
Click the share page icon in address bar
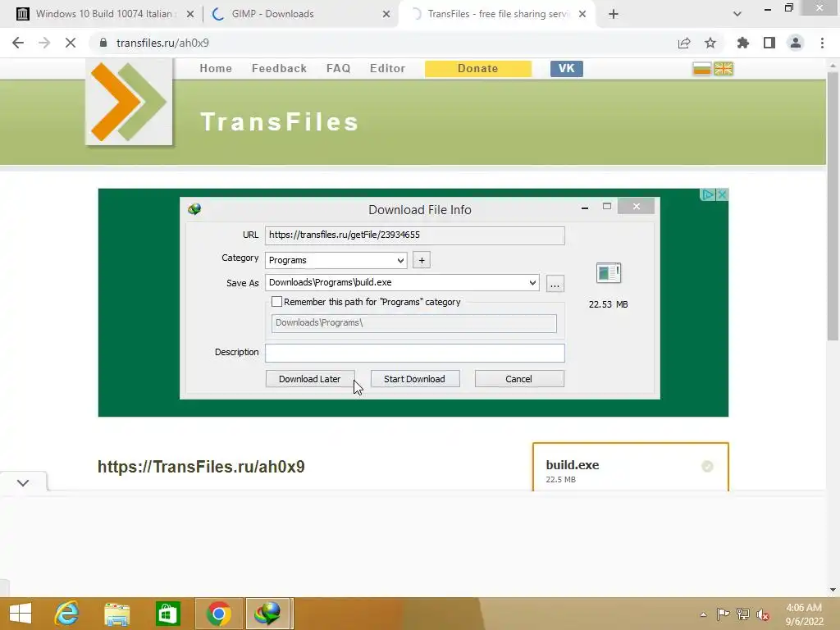coord(684,43)
